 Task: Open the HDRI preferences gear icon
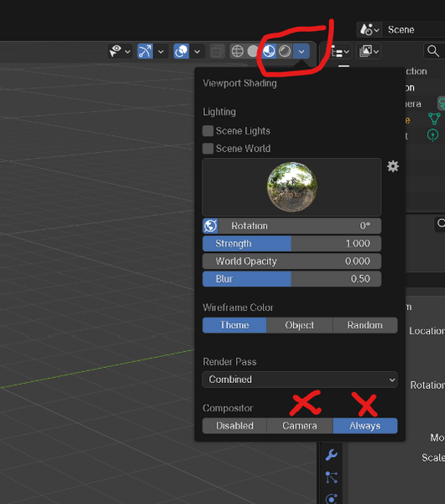393,166
